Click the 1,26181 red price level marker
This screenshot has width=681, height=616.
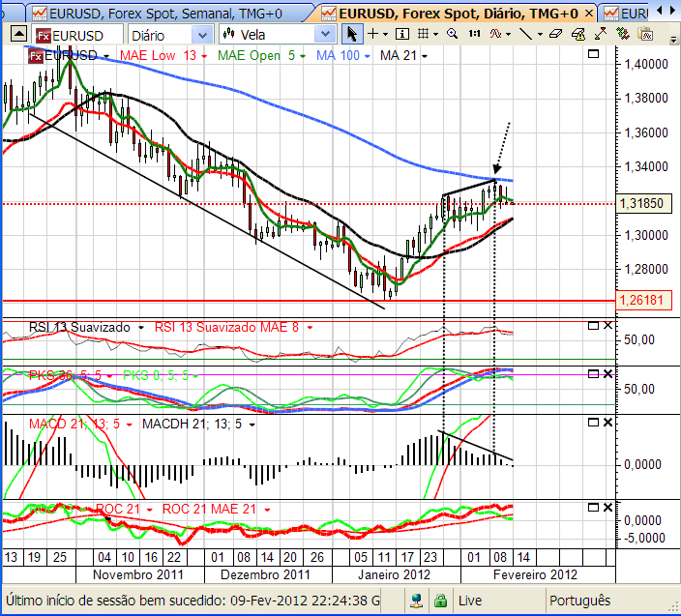click(643, 301)
